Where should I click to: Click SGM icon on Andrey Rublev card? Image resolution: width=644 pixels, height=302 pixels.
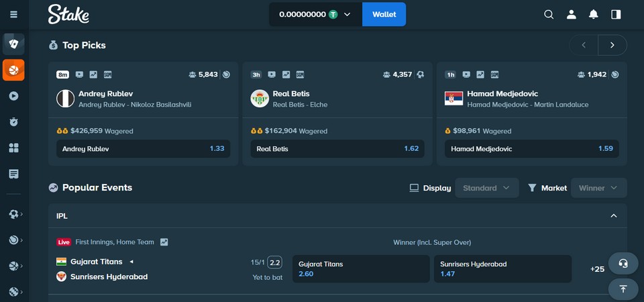(x=107, y=74)
